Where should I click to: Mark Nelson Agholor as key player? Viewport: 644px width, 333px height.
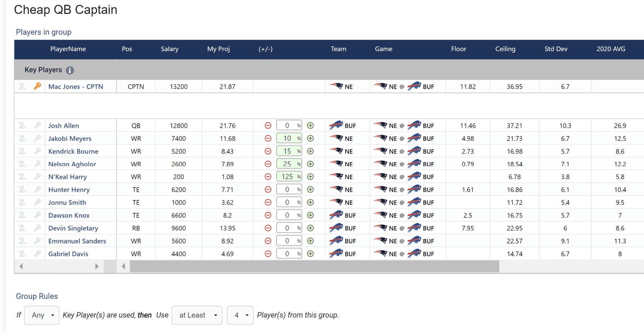[38, 164]
